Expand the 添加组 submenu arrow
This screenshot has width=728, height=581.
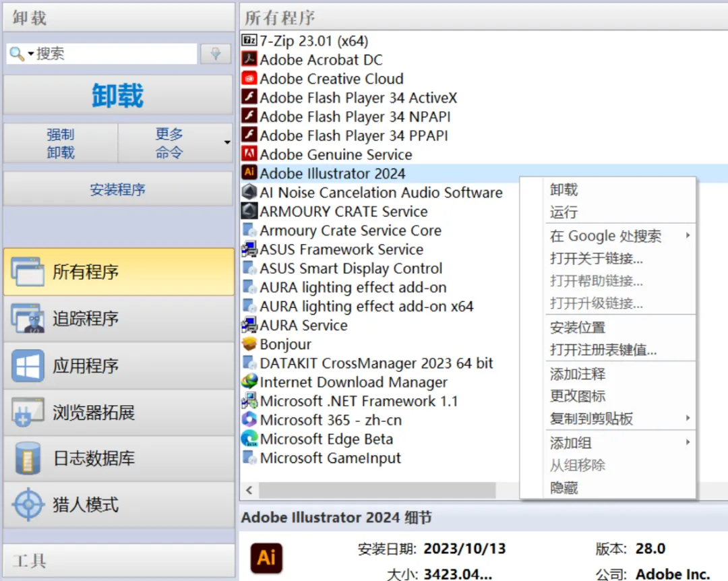coord(688,442)
